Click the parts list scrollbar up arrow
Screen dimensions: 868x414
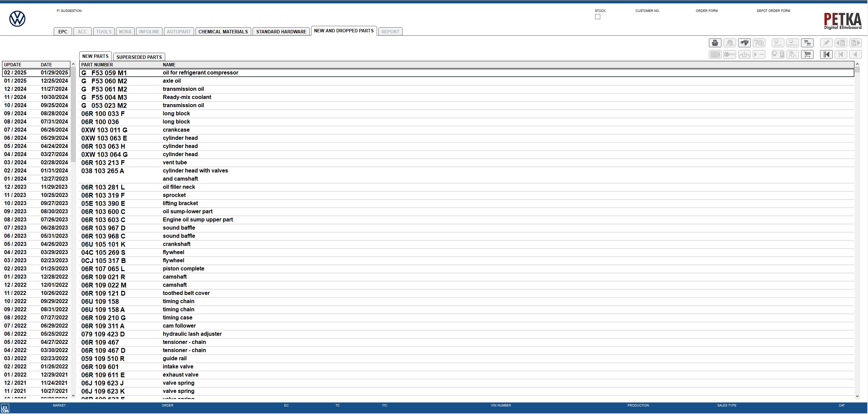(857, 64)
